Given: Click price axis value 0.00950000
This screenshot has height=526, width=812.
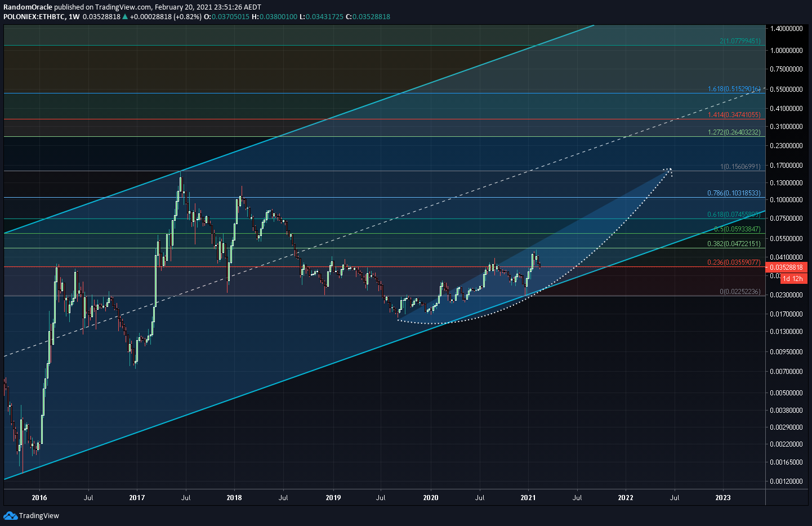Looking at the screenshot, I should (786, 352).
